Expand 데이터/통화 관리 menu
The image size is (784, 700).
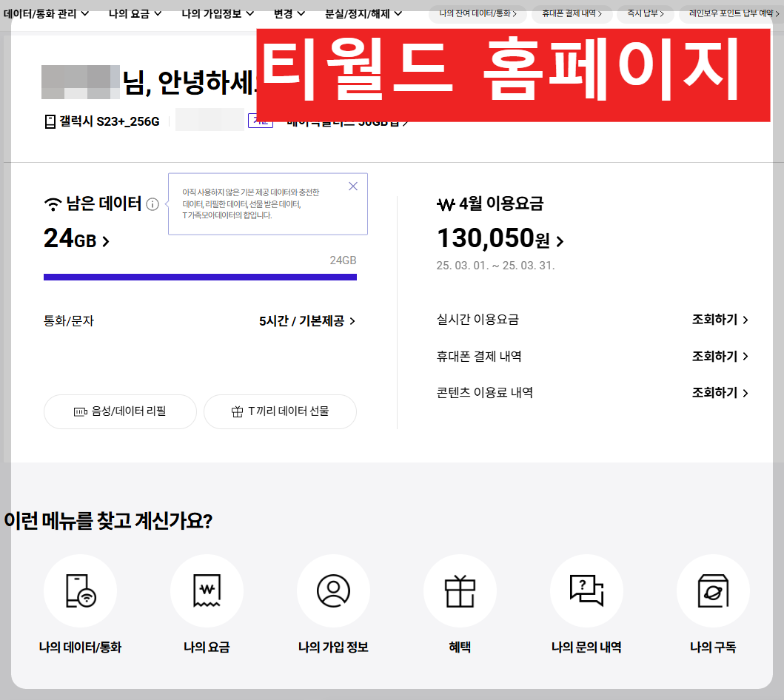(x=46, y=13)
